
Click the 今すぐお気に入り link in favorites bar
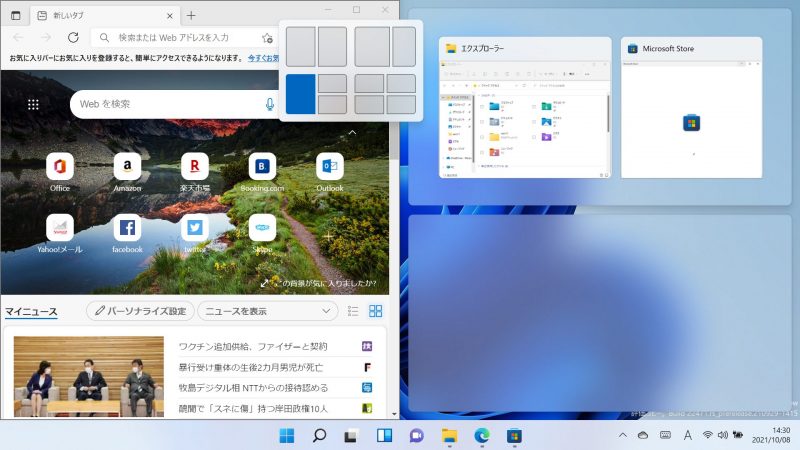(x=263, y=58)
